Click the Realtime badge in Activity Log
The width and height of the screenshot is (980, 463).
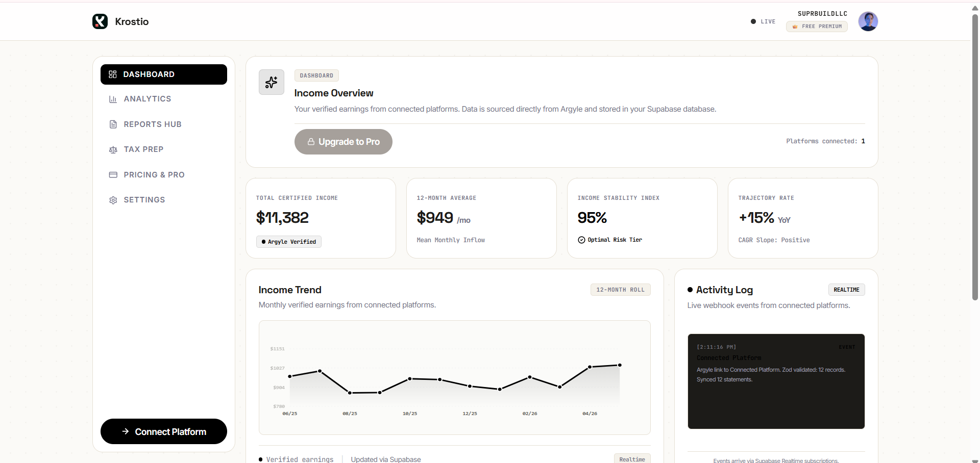[x=846, y=290]
